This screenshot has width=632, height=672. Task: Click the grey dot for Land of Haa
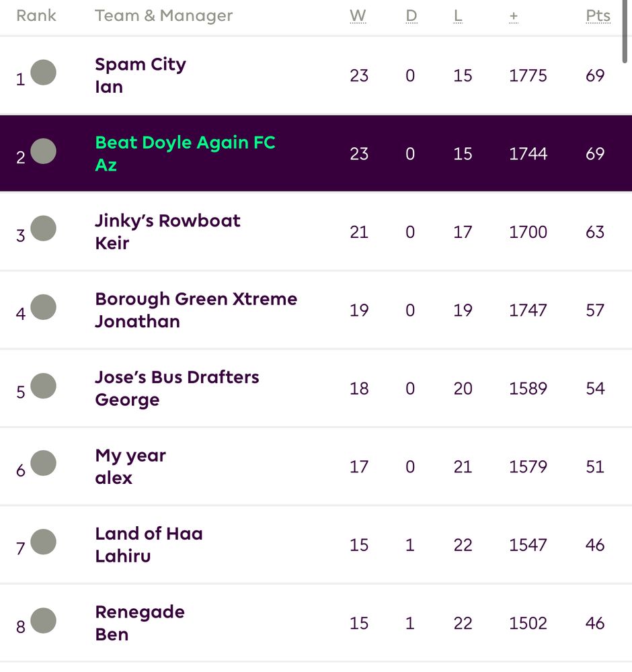point(43,542)
